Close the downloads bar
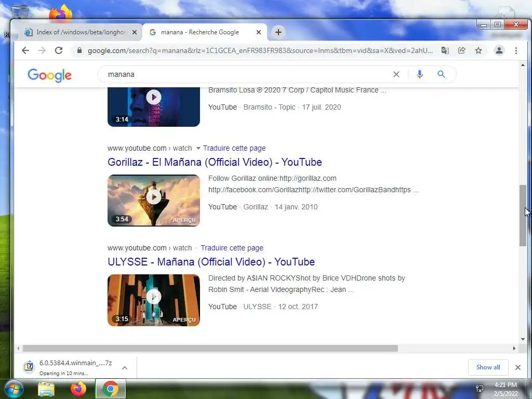Image resolution: width=532 pixels, height=399 pixels. [518, 367]
